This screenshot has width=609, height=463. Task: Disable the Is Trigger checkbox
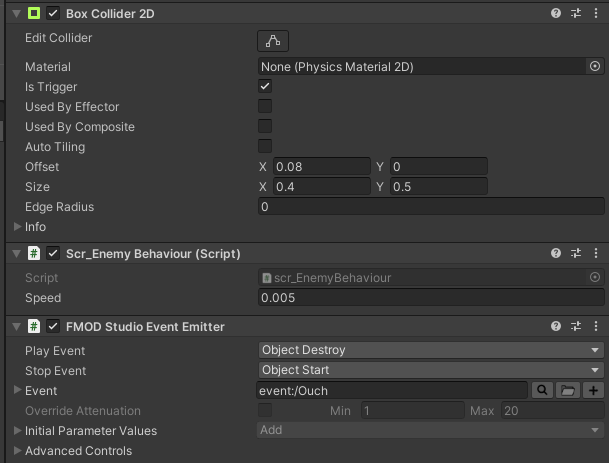tap(265, 87)
